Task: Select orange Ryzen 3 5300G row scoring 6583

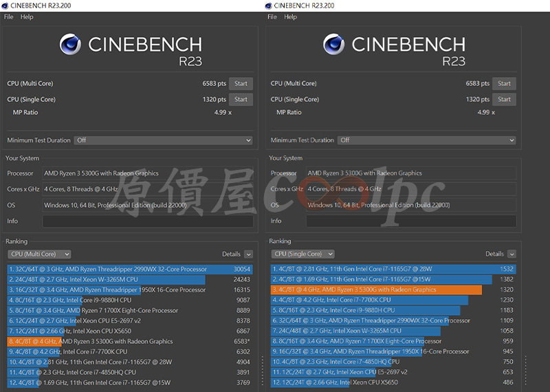Action: click(x=130, y=342)
